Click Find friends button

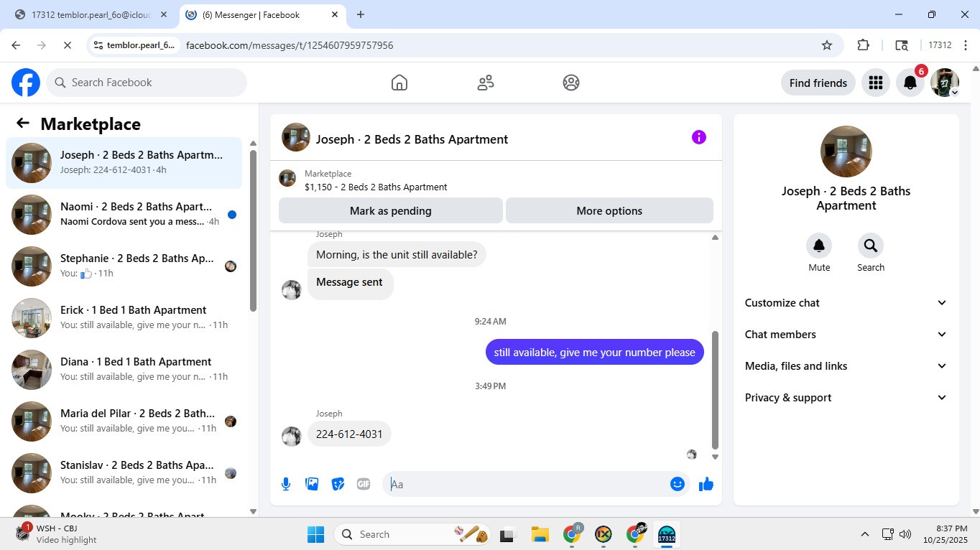[x=818, y=83]
